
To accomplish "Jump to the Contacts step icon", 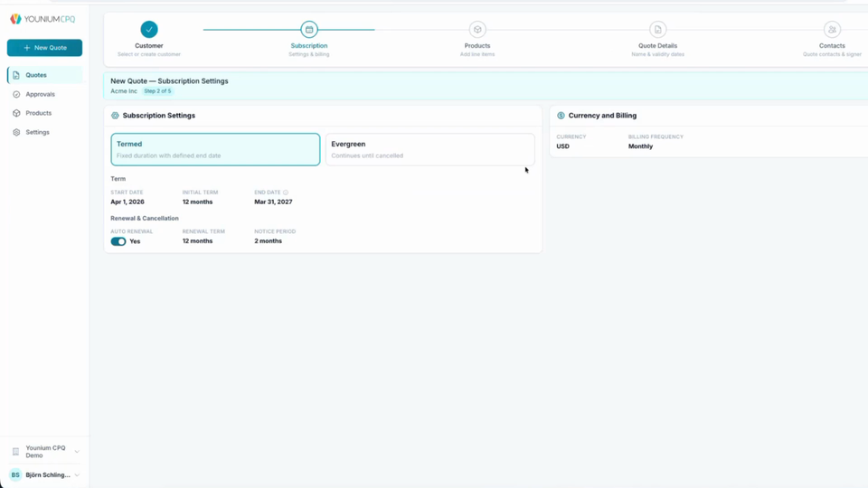I will (832, 30).
